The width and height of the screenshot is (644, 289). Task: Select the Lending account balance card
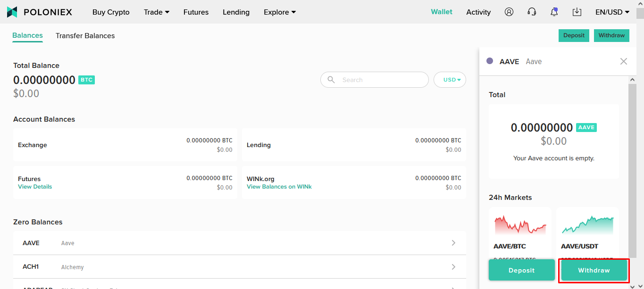tap(354, 145)
